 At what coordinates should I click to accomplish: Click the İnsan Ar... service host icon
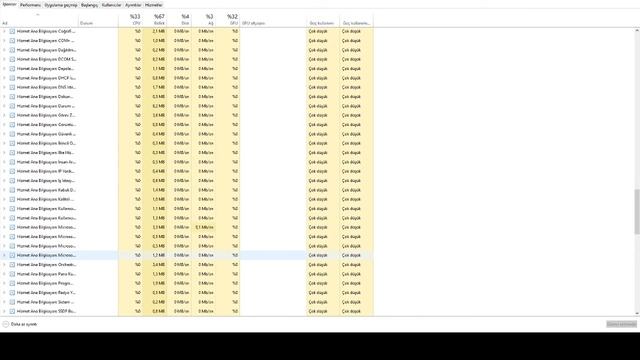click(x=12, y=162)
